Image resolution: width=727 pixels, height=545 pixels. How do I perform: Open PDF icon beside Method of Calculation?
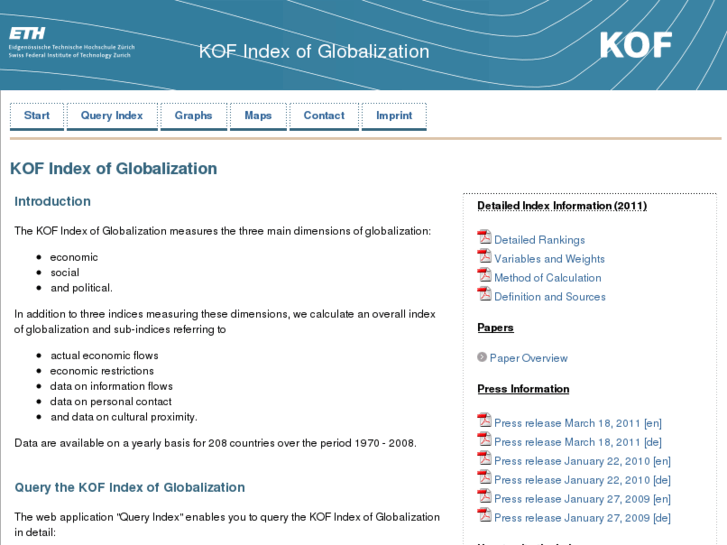(485, 275)
